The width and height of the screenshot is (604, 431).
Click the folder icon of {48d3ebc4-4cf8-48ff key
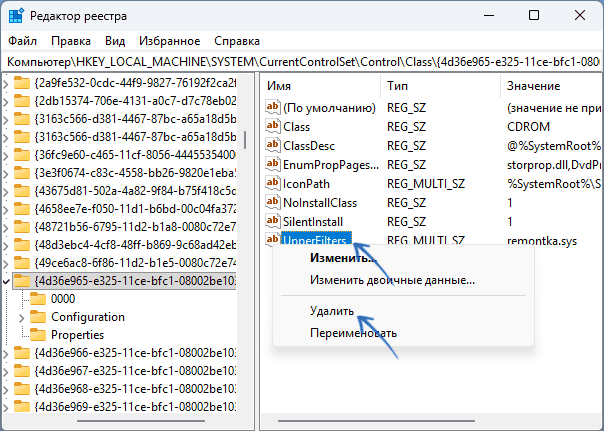22,245
